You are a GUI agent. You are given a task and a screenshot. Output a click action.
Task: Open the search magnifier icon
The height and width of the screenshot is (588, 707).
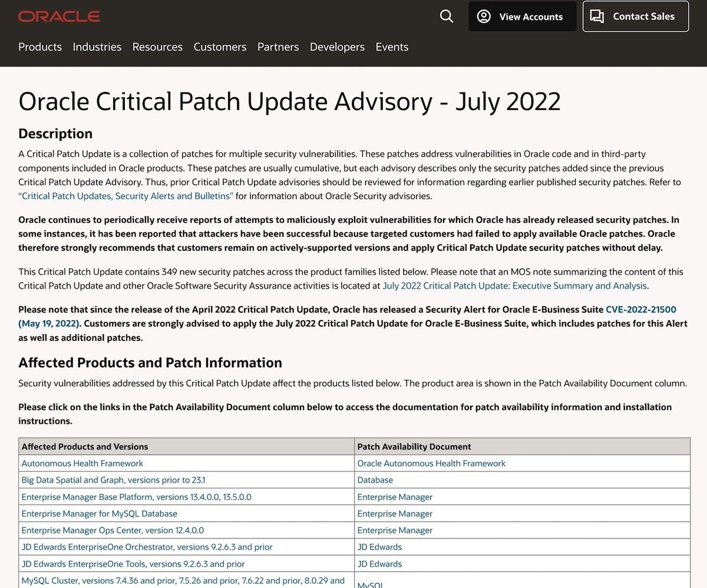pos(447,16)
